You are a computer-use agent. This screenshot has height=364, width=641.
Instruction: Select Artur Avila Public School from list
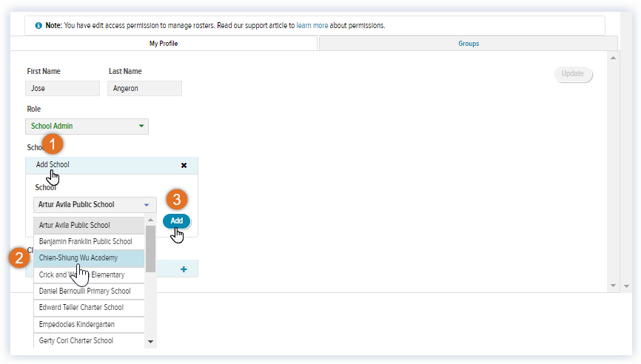pos(89,225)
